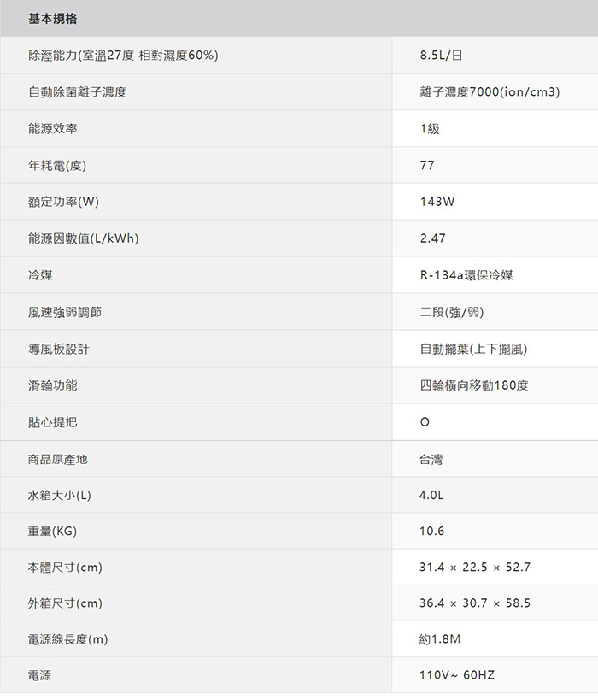This screenshot has width=598, height=700.
Task: Select the 1級 energy rating value
Action: (430, 129)
